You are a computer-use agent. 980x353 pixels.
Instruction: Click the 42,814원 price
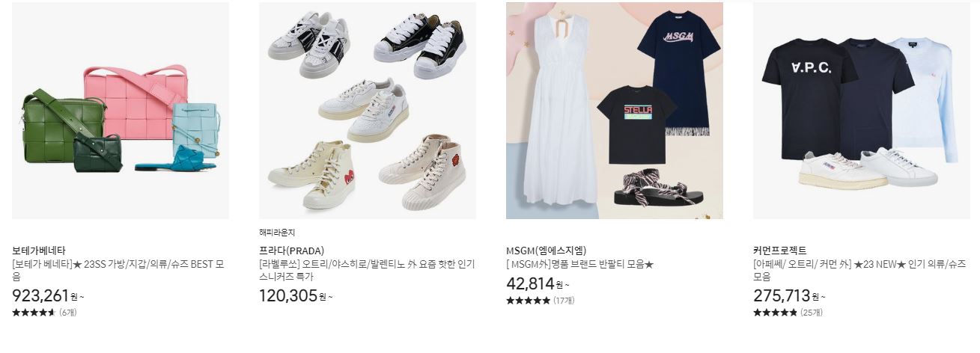point(538,284)
